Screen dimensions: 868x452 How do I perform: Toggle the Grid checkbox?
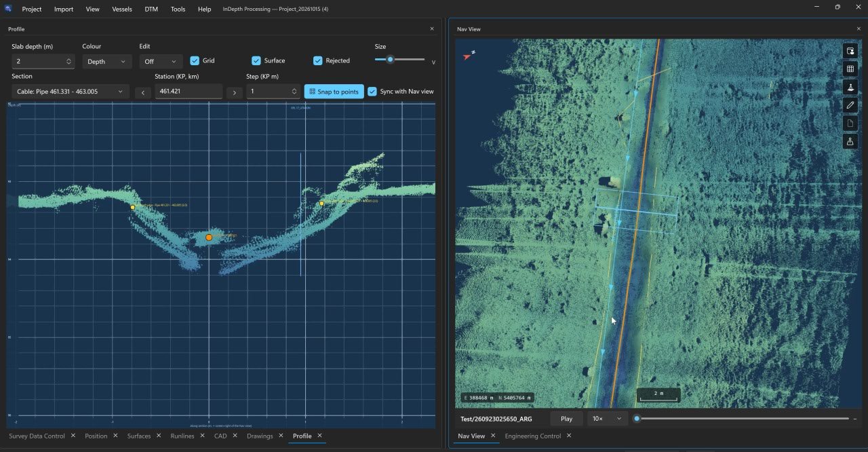coord(195,60)
